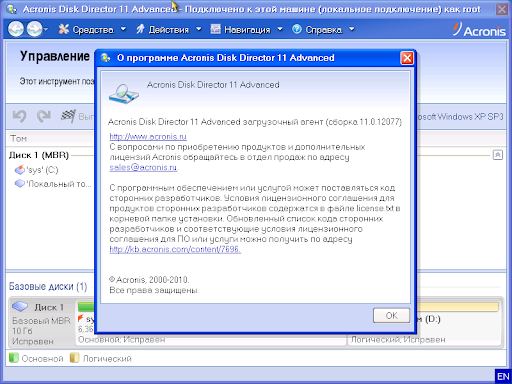The width and height of the screenshot is (512, 384).
Task: Click the Логический; Исправен status text
Action: tap(398, 340)
